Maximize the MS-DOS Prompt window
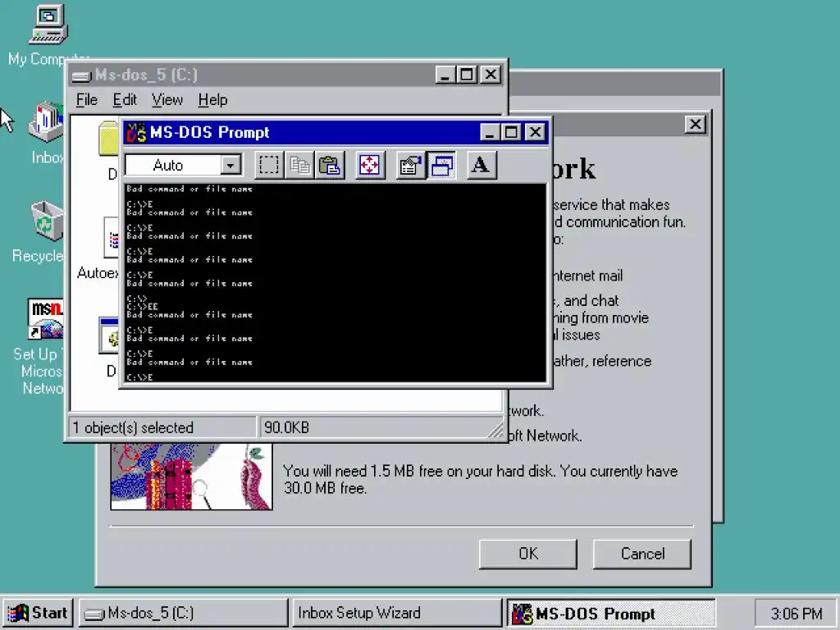Image resolution: width=840 pixels, height=630 pixels. 512,132
